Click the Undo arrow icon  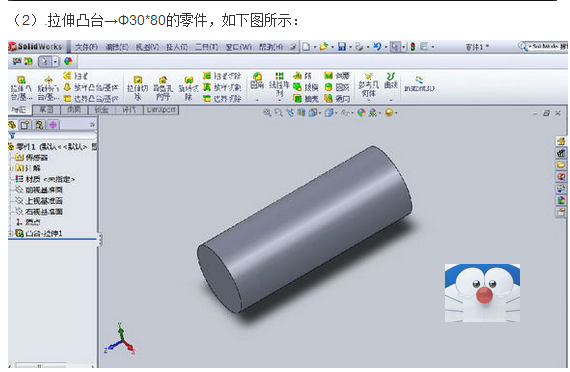point(377,46)
